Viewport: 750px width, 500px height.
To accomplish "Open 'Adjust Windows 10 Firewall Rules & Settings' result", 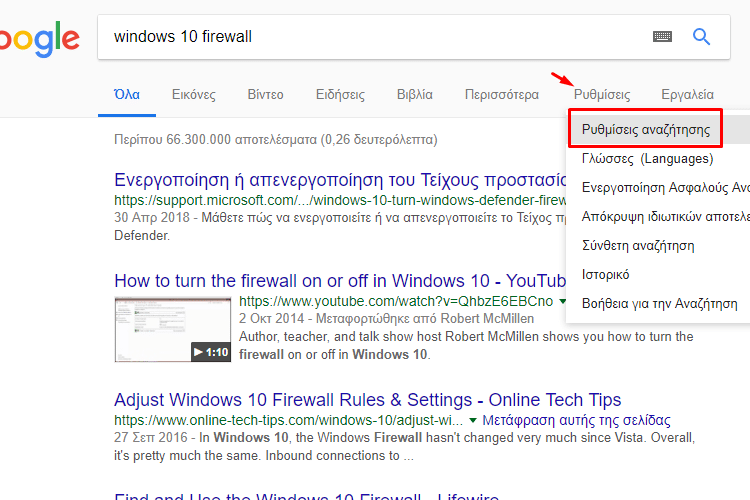I will 367,400.
